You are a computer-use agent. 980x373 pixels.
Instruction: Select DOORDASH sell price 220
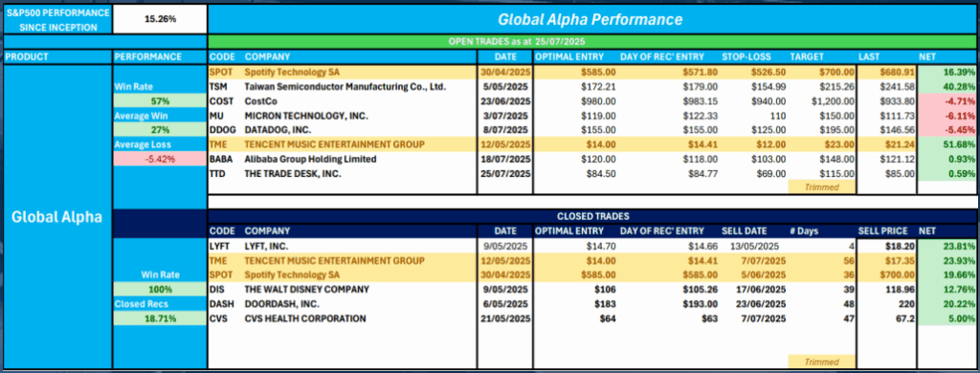pyautogui.click(x=886, y=303)
